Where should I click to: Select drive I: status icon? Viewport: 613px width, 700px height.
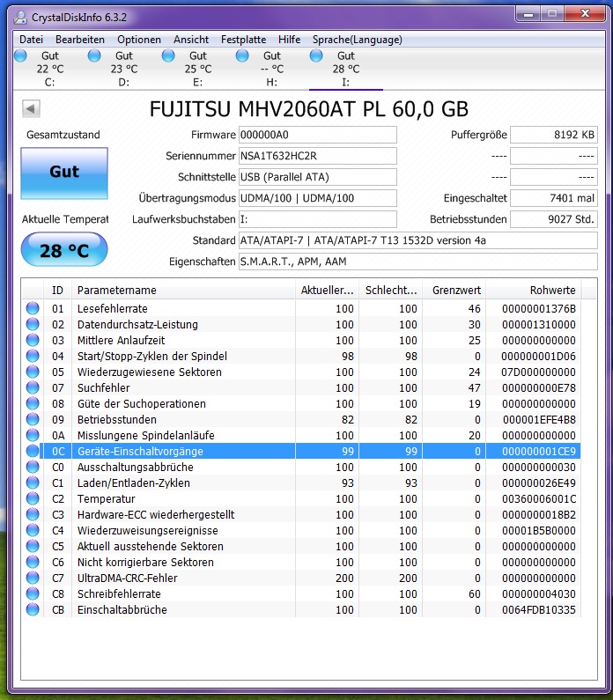pos(316,55)
